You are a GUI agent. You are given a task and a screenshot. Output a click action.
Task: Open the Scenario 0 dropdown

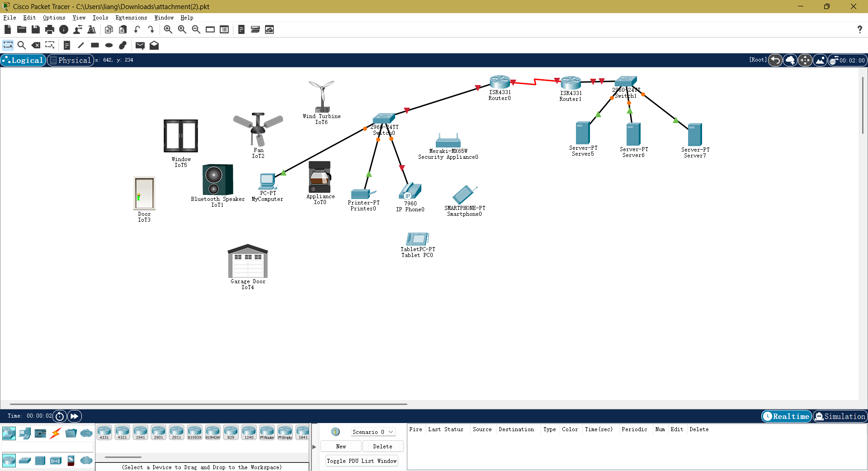[373, 432]
